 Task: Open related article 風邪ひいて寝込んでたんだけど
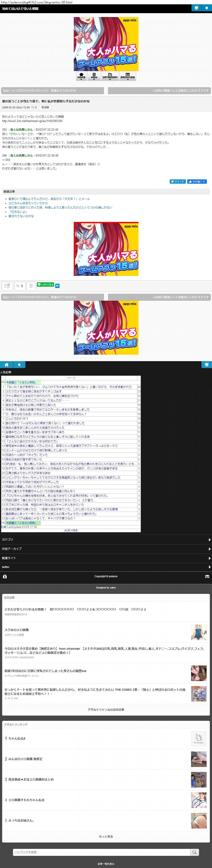click(x=49, y=199)
